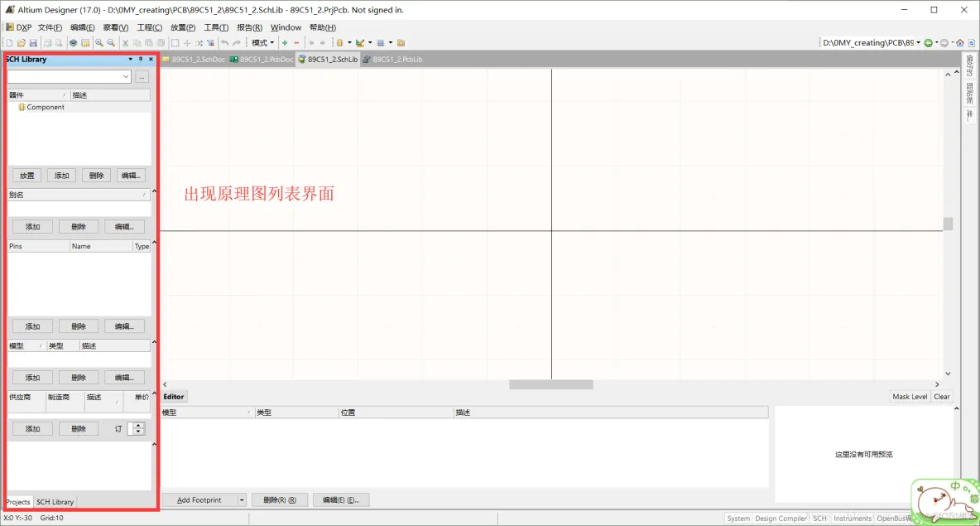Viewport: 980px width, 526px height.
Task: Open the 模式 mode dropdown
Action: click(262, 43)
